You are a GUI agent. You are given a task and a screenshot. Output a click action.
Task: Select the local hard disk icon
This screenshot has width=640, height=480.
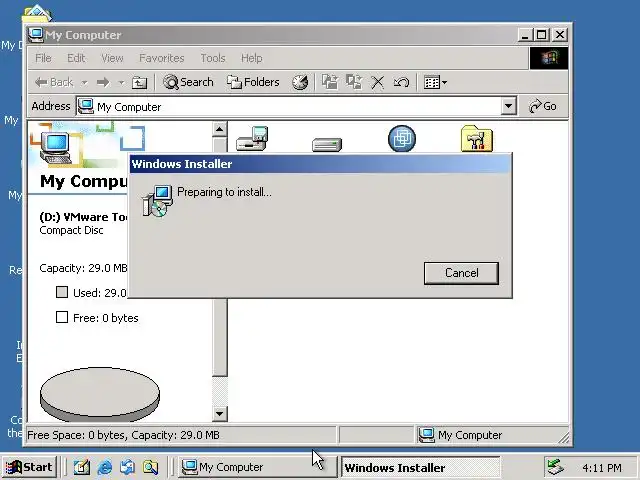[x=327, y=144]
